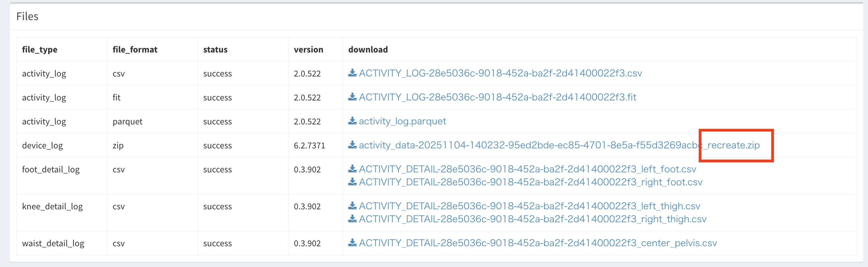The height and width of the screenshot is (267, 868).
Task: Download the left_foot.csv detail file
Action: [527, 169]
